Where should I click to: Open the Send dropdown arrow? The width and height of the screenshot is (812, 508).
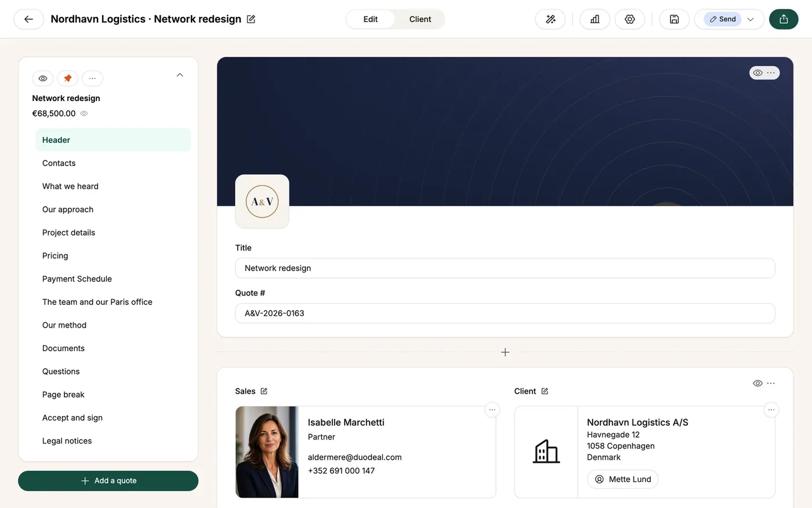tap(751, 19)
